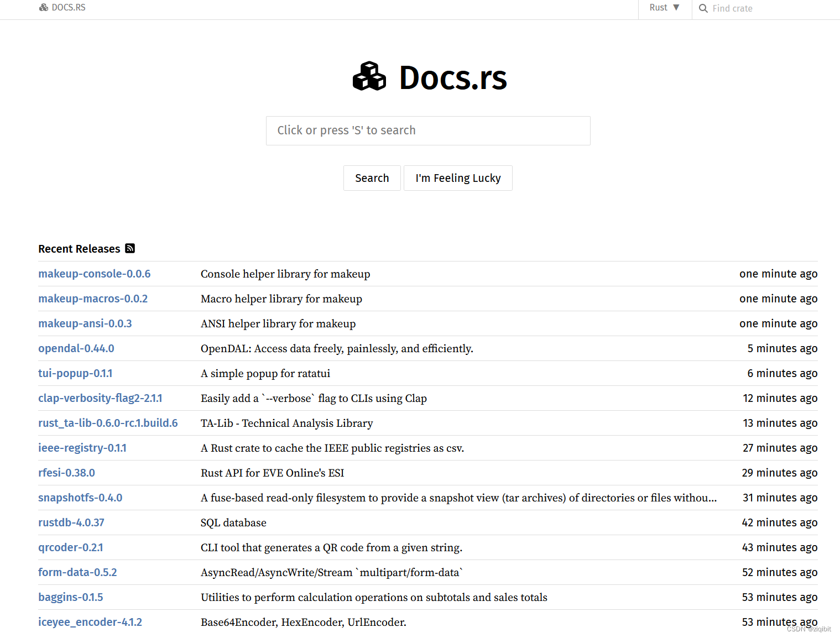Viewport: 840px width, 638px height.
Task: Click the 'SQL database' description
Action: (233, 522)
